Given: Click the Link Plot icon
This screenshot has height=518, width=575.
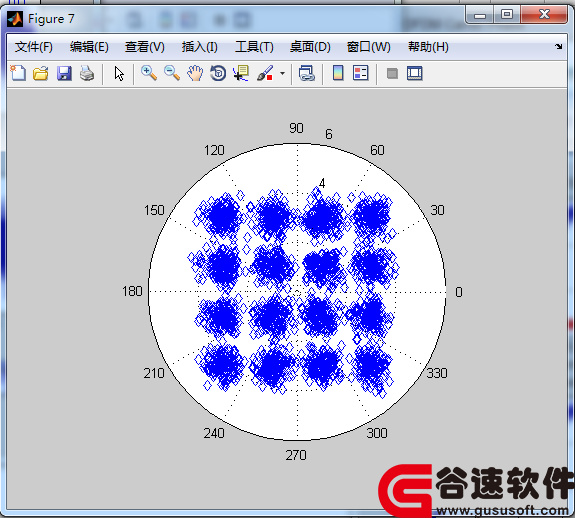Looking at the screenshot, I should tap(307, 73).
